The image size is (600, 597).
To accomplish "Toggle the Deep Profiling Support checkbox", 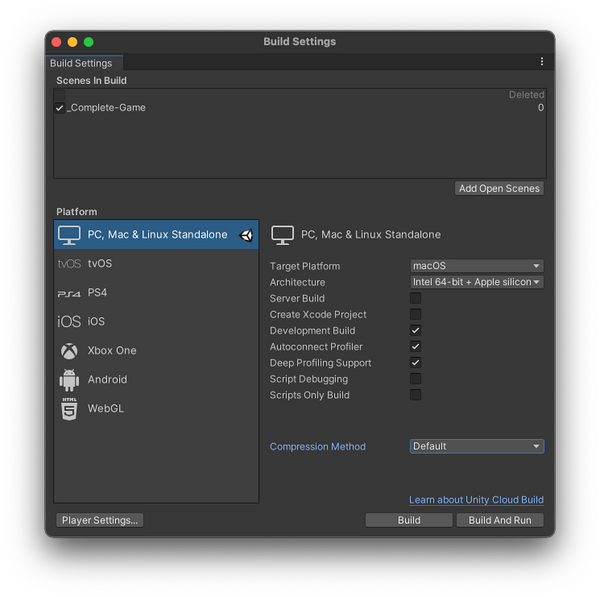I will tap(415, 363).
